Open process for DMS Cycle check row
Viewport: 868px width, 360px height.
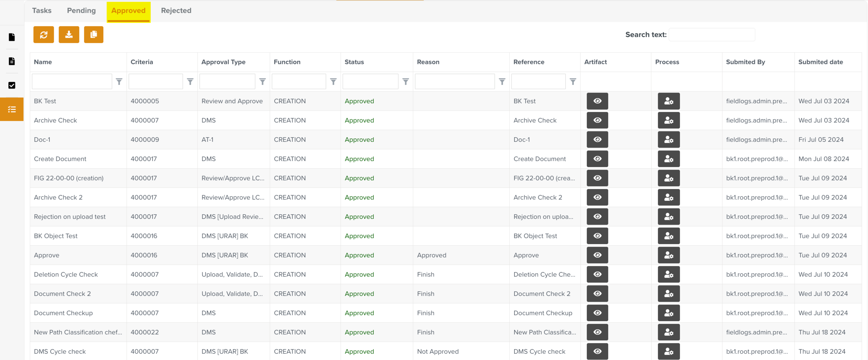click(669, 351)
